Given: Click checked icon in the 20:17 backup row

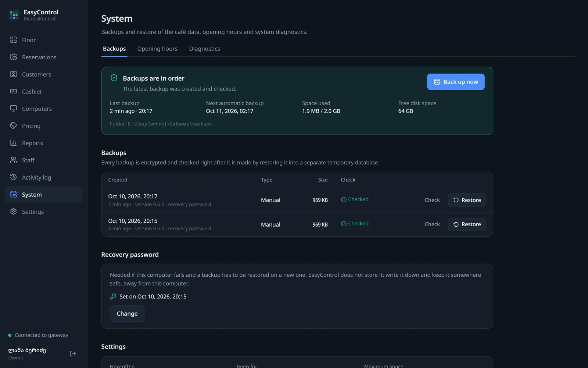Looking at the screenshot, I should (x=344, y=199).
